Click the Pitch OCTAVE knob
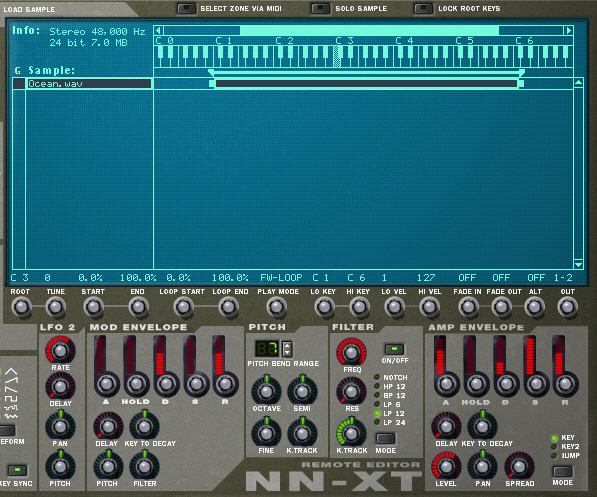 click(x=266, y=391)
